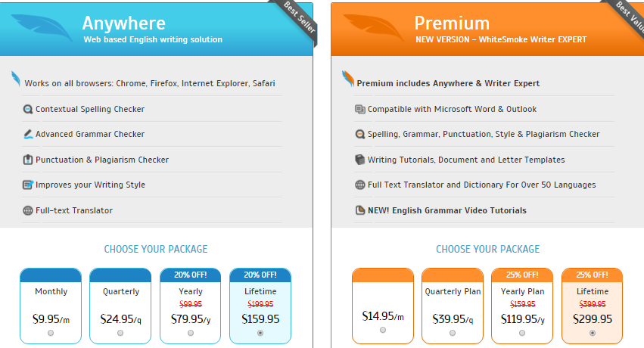Select the Anywhere Monthly $9.95 radio button

coord(51,333)
